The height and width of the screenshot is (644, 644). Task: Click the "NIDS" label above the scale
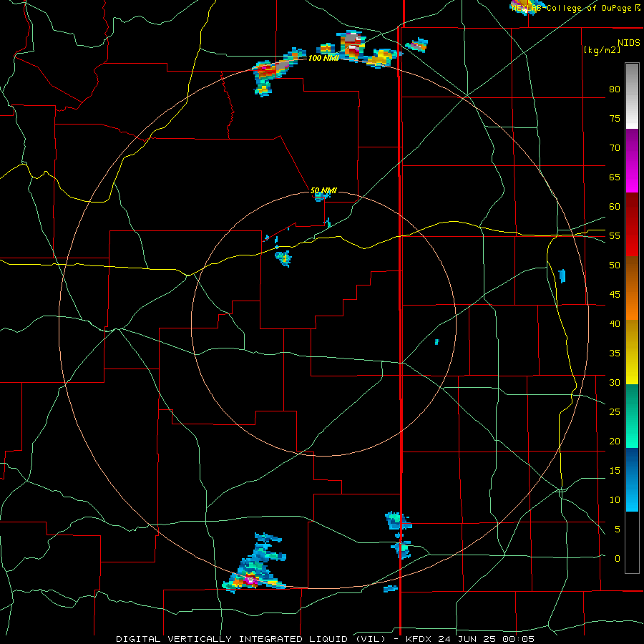[628, 43]
